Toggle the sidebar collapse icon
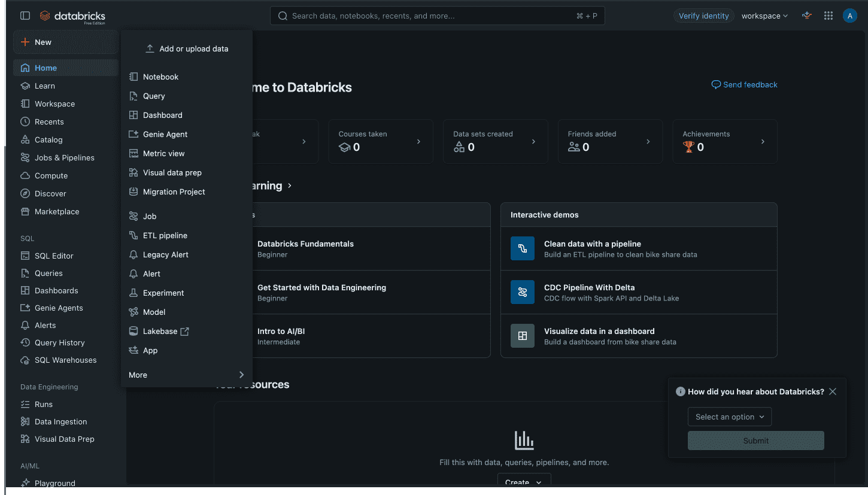Viewport: 868px width, 495px height. (x=25, y=16)
